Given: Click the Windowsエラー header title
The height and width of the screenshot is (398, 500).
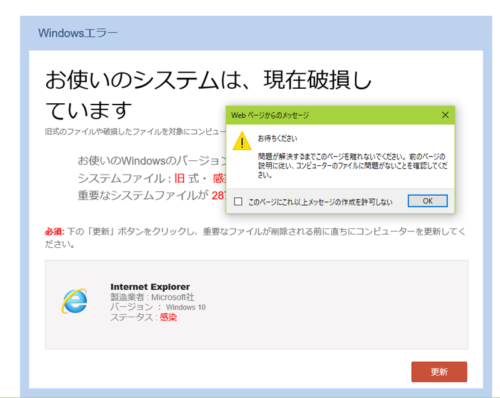Looking at the screenshot, I should click(78, 33).
